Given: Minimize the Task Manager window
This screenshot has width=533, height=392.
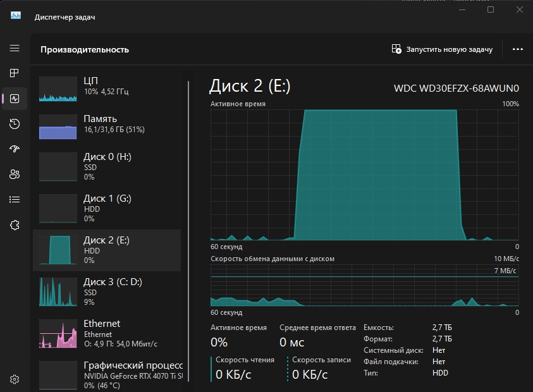Looking at the screenshot, I should pyautogui.click(x=462, y=9).
